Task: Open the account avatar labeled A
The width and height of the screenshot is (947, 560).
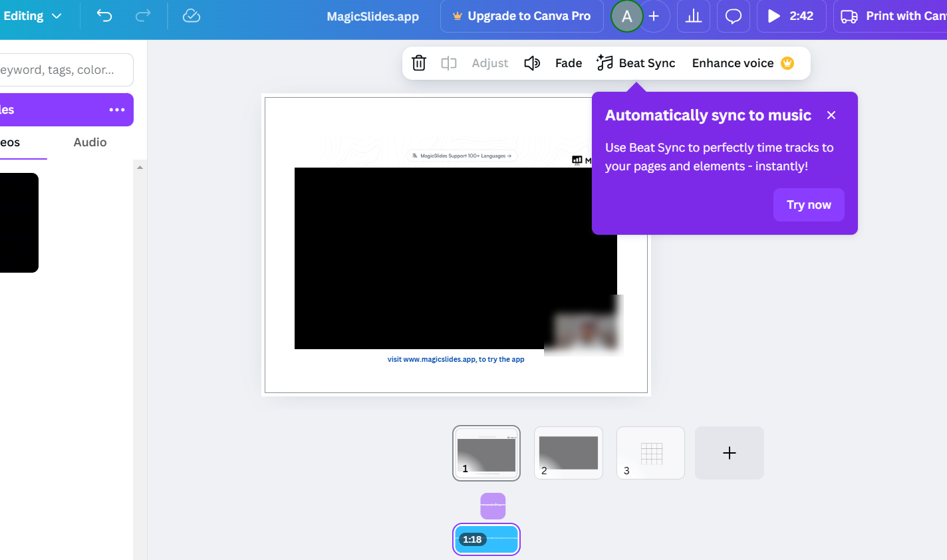Action: [626, 16]
